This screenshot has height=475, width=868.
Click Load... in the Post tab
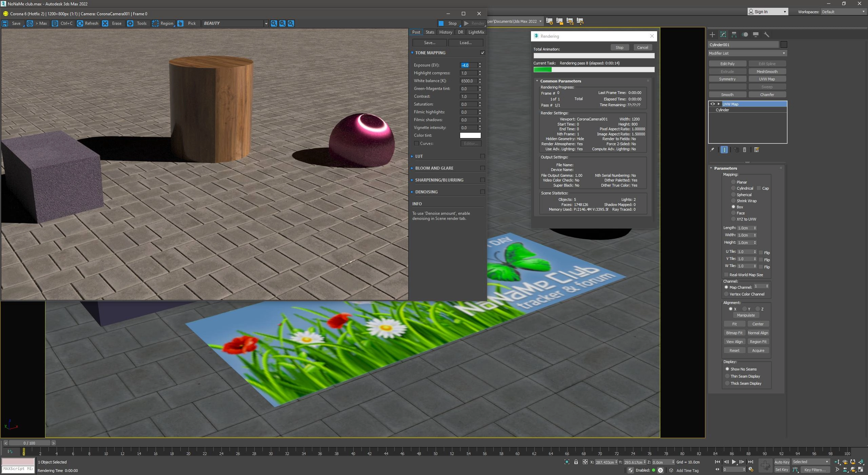click(x=466, y=43)
